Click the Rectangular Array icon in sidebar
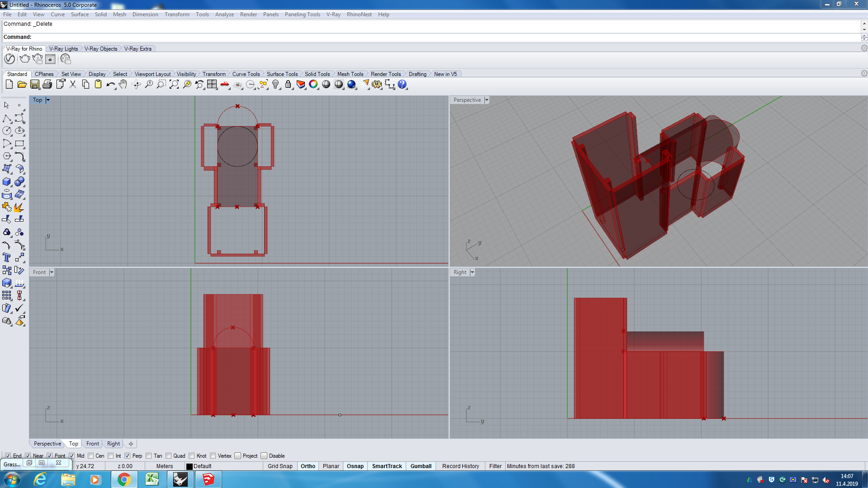Image resolution: width=868 pixels, height=488 pixels. coord(7,296)
